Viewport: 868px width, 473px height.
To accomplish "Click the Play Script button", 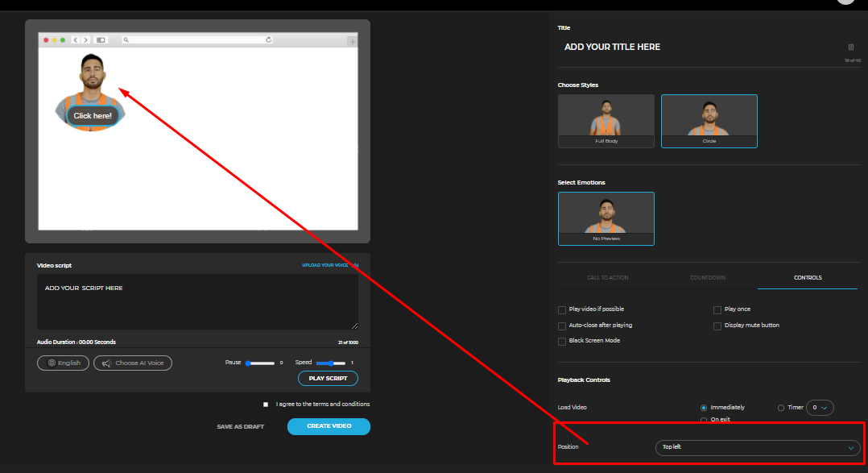I will click(x=328, y=378).
